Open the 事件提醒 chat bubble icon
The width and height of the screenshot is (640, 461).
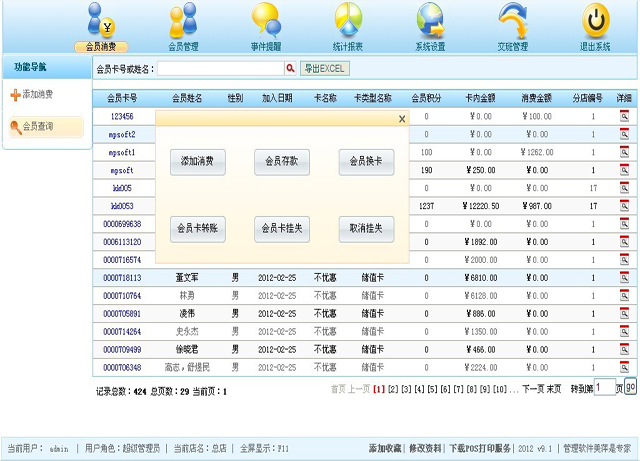[265, 20]
